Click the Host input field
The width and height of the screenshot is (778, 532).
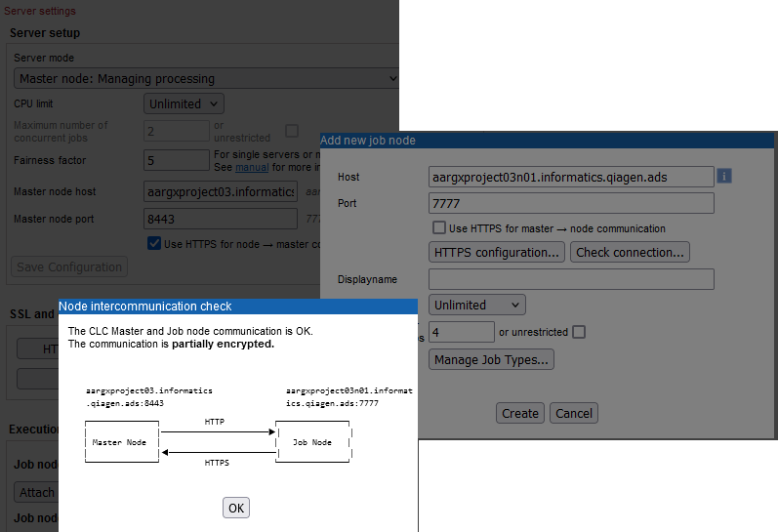tap(571, 177)
